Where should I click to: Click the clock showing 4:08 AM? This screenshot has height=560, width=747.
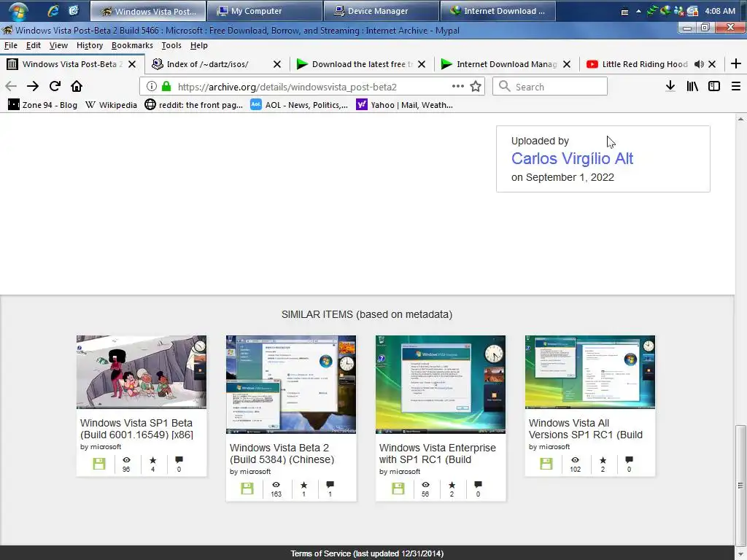[x=720, y=11]
